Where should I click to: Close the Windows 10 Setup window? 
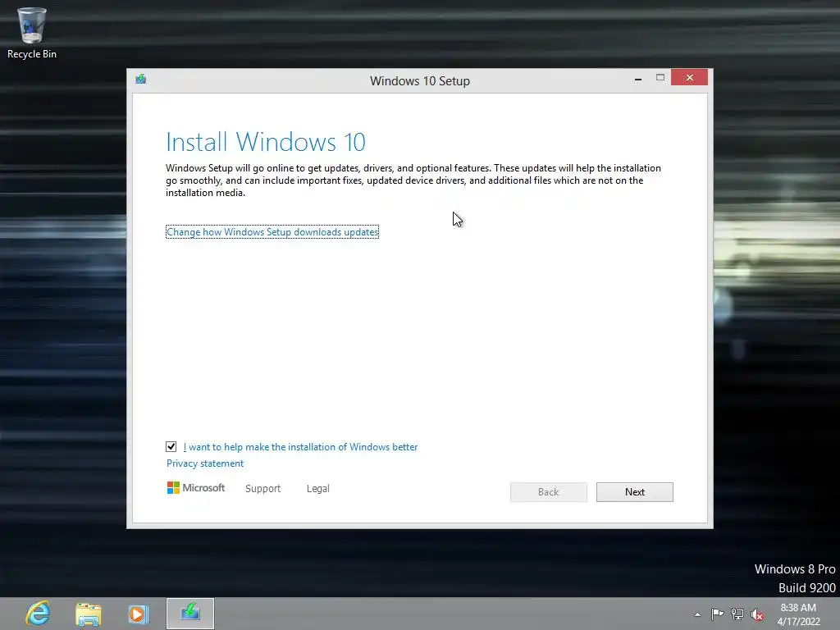689,78
